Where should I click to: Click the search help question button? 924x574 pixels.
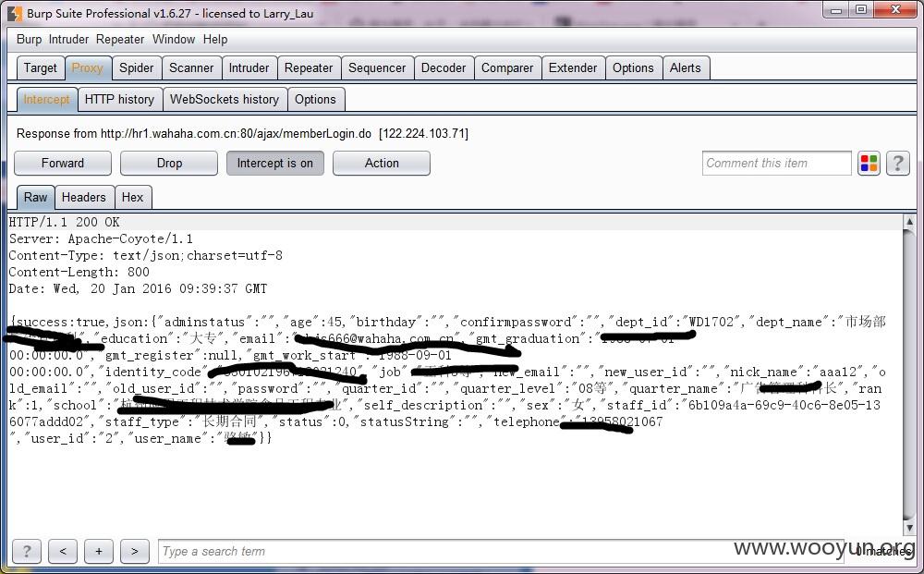[27, 552]
